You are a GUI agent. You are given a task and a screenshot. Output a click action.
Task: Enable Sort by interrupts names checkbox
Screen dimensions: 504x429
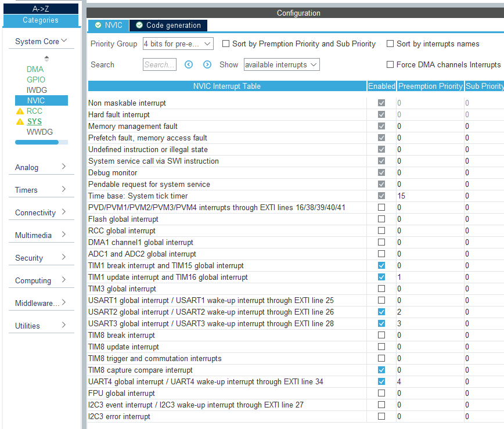coord(390,44)
